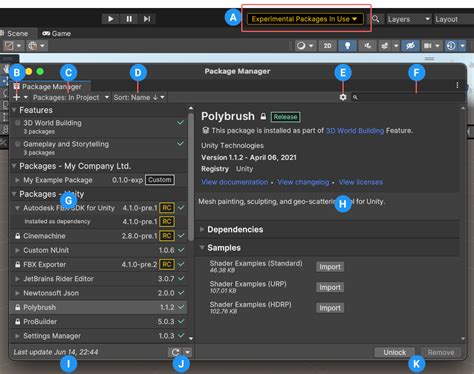474x374 pixels.
Task: Switch to the Game tab
Action: pos(57,33)
